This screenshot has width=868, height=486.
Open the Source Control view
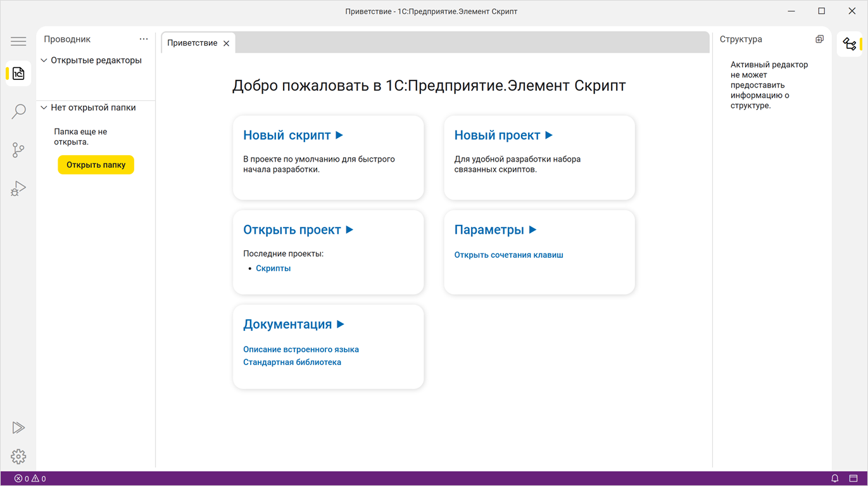pyautogui.click(x=18, y=150)
